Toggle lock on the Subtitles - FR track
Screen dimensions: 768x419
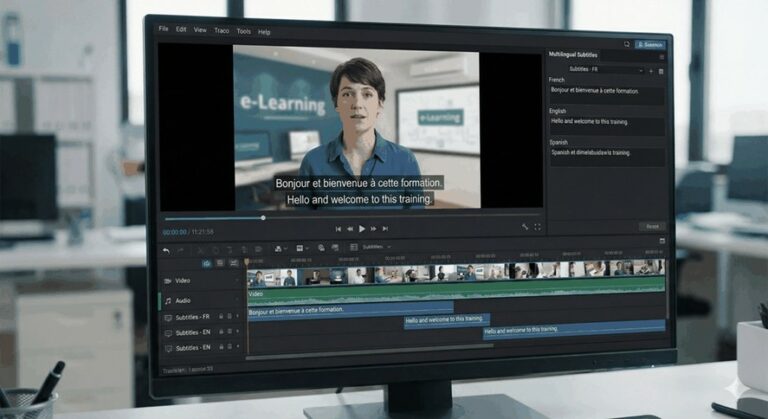click(x=221, y=317)
